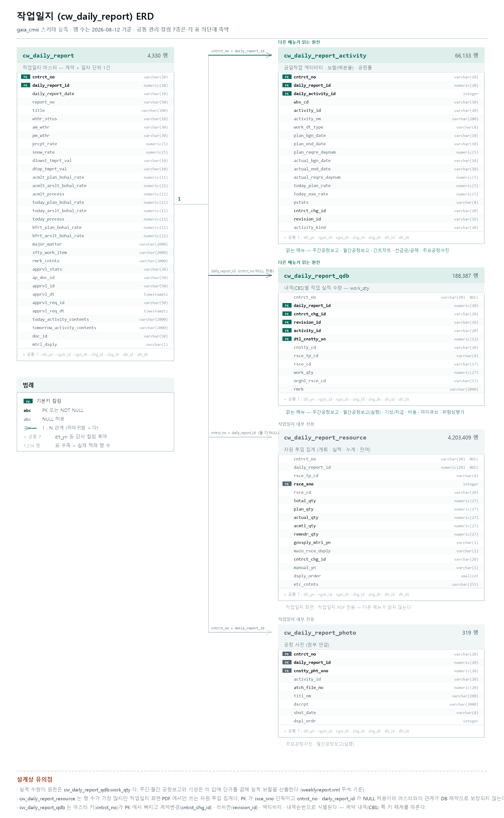Select the apprvl_stats column name
The height and width of the screenshot is (818, 504).
coord(47,269)
